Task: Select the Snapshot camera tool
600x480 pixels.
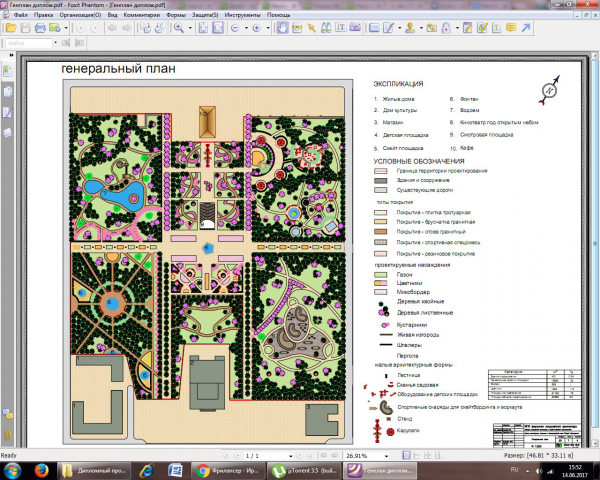Action: point(355,28)
